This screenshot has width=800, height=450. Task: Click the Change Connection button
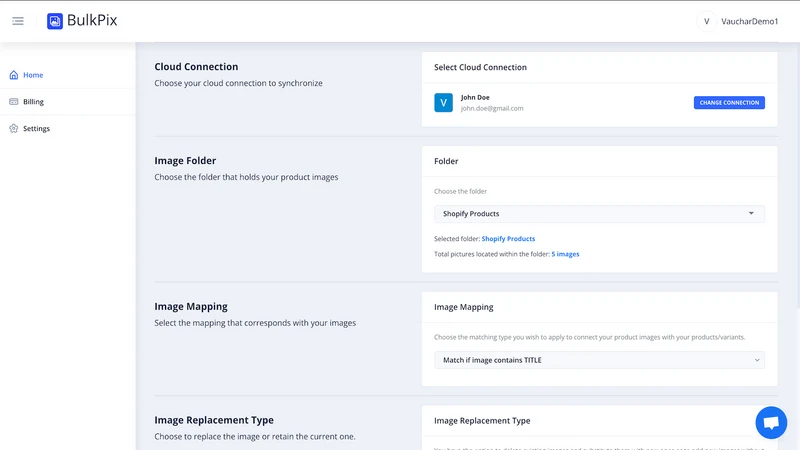(729, 103)
